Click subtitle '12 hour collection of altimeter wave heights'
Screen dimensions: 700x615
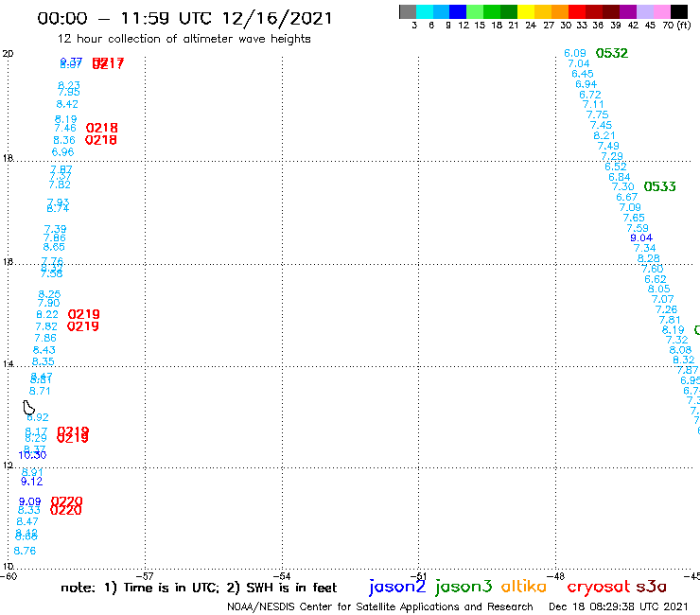tap(184, 39)
